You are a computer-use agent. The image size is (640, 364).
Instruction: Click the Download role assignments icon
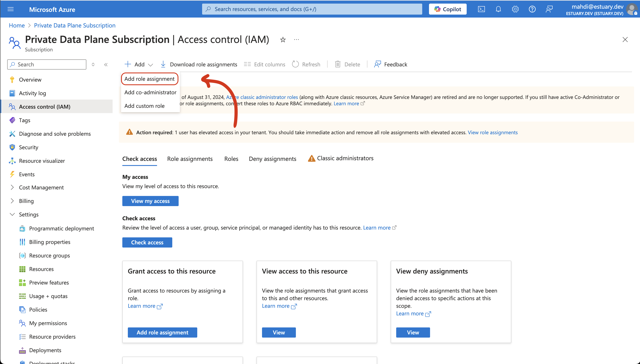click(x=163, y=64)
